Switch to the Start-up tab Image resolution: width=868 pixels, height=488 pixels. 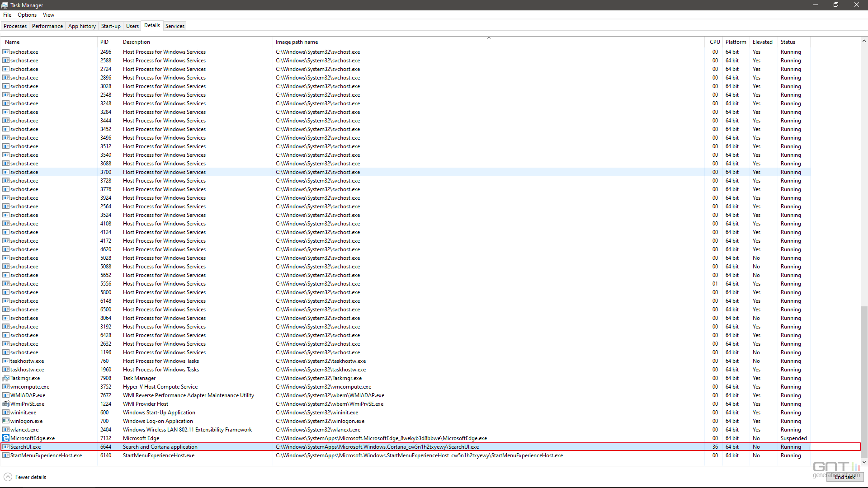111,26
